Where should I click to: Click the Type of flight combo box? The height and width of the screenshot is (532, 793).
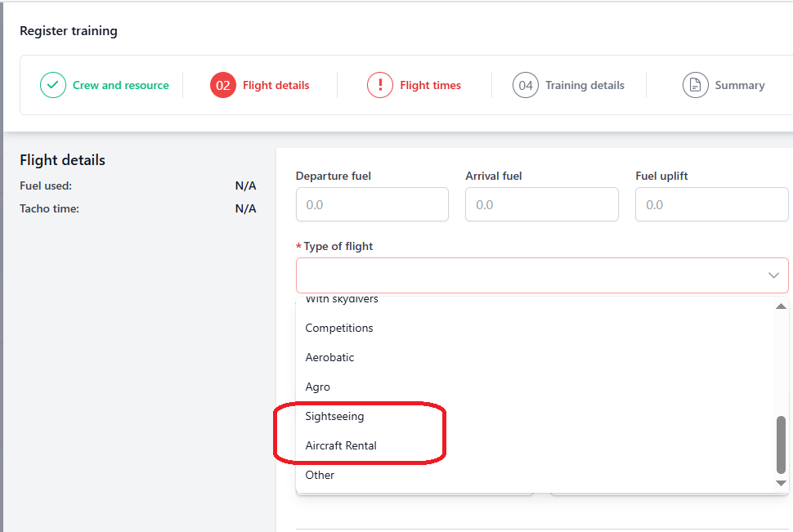pos(531,275)
